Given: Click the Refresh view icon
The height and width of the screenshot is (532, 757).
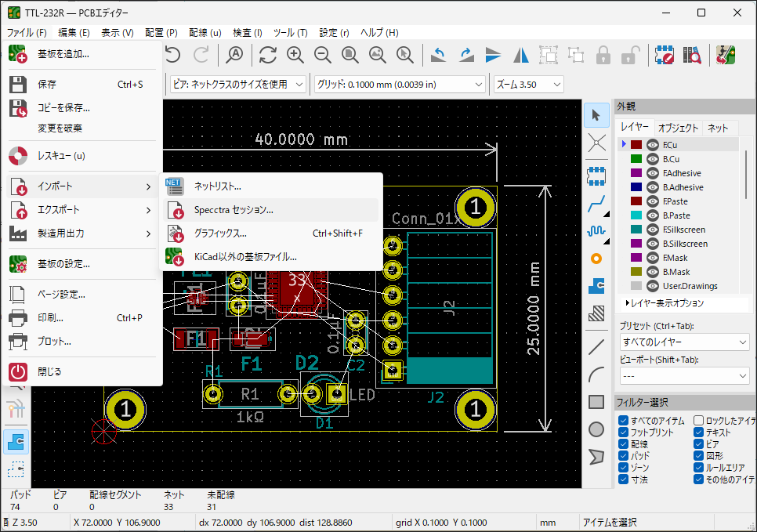Looking at the screenshot, I should coord(267,55).
